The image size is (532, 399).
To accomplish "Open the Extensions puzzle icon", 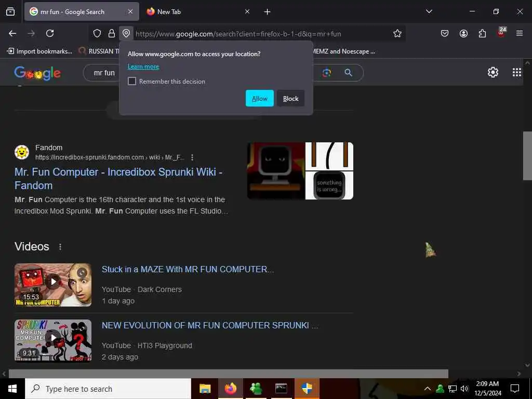I will pyautogui.click(x=482, y=33).
